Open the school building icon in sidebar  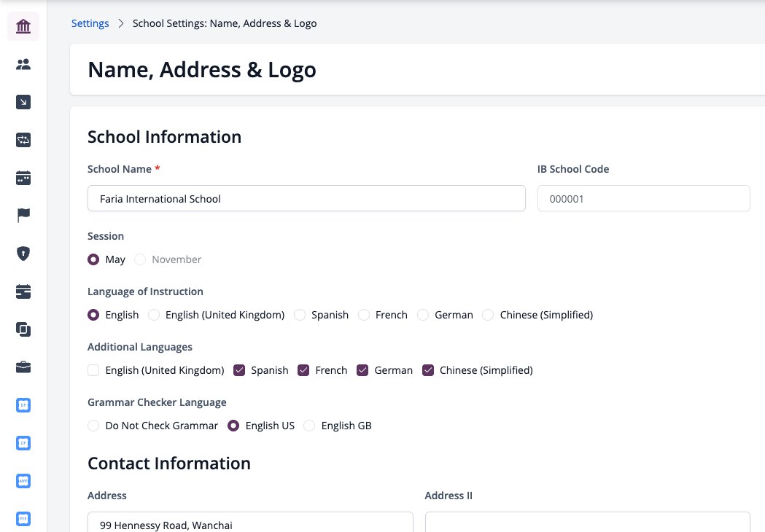(x=23, y=26)
